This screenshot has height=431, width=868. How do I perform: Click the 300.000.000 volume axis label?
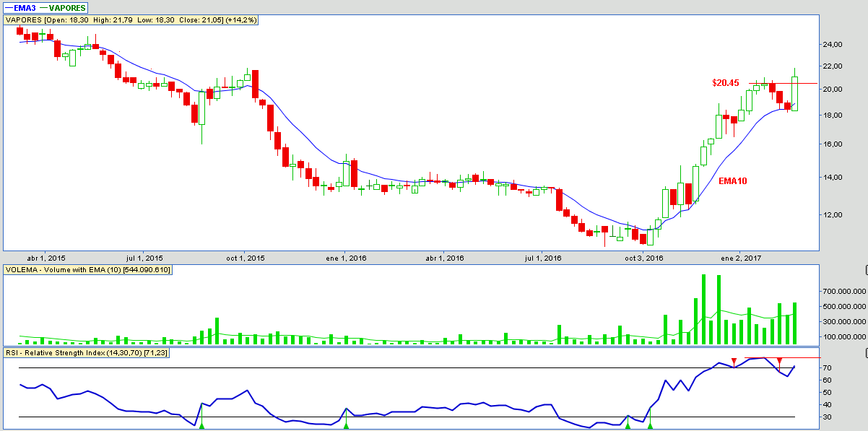(x=843, y=322)
